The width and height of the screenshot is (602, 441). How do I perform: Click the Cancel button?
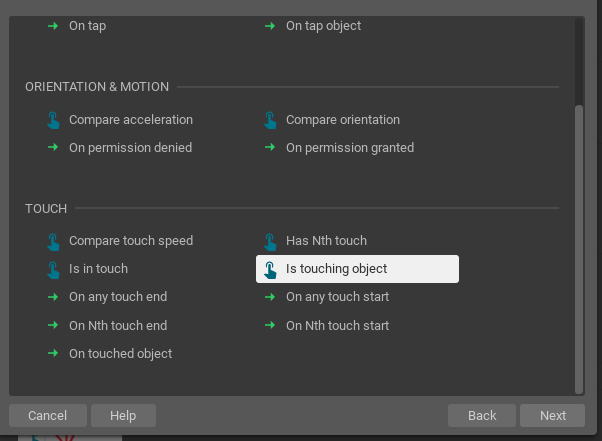tap(48, 415)
